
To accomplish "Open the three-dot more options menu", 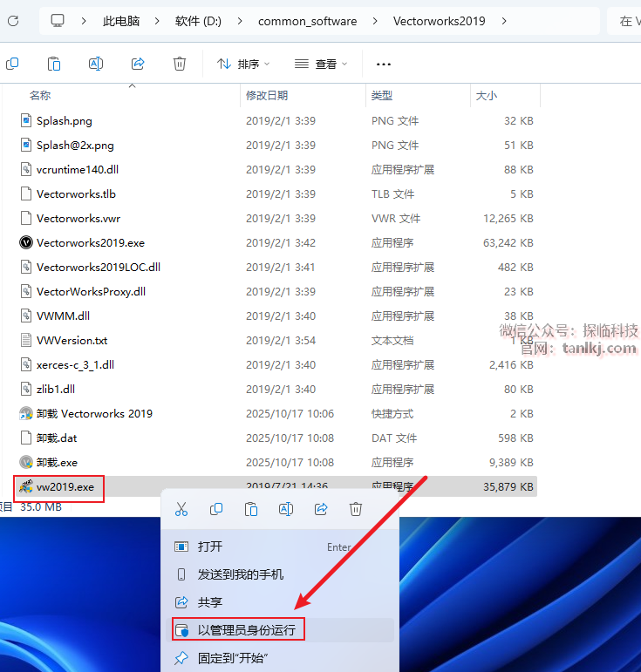I will 383,64.
